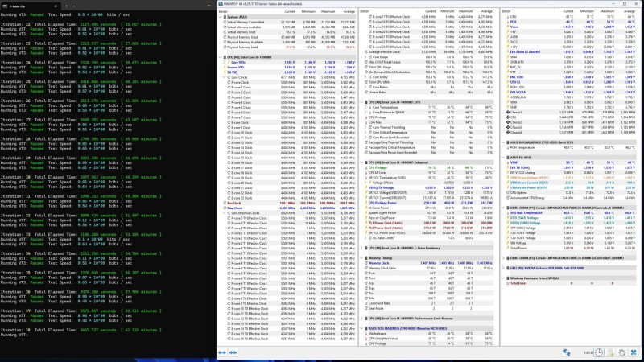Expand the Core Temperatures row
The width and height of the screenshot is (644, 362).
tap(366, 107)
